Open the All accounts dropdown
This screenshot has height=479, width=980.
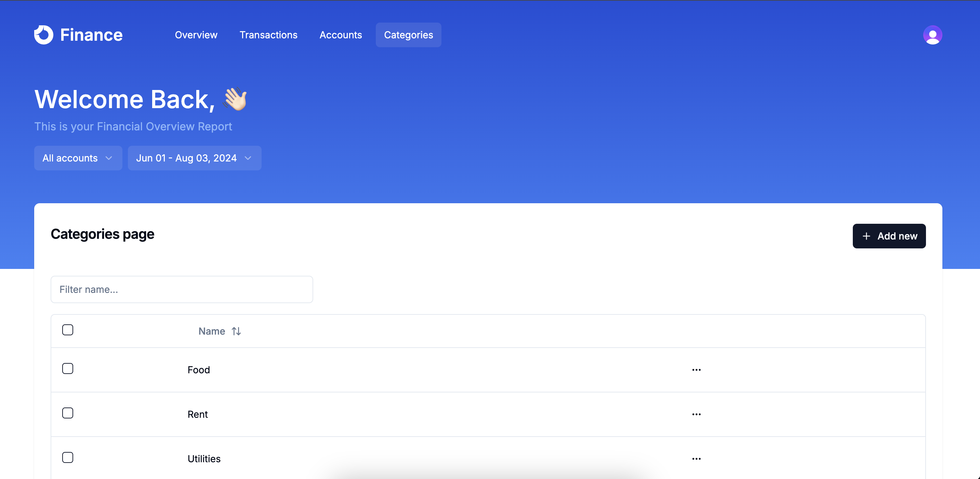78,158
